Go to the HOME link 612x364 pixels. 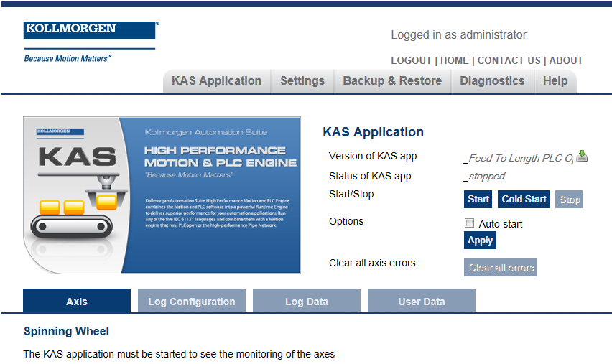tap(454, 60)
